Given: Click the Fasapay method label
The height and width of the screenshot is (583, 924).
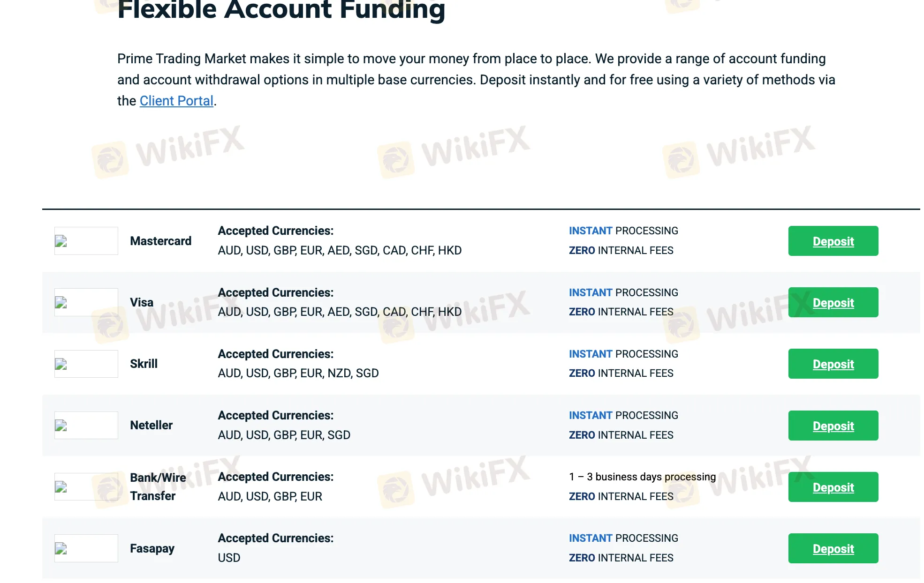Looking at the screenshot, I should (152, 548).
